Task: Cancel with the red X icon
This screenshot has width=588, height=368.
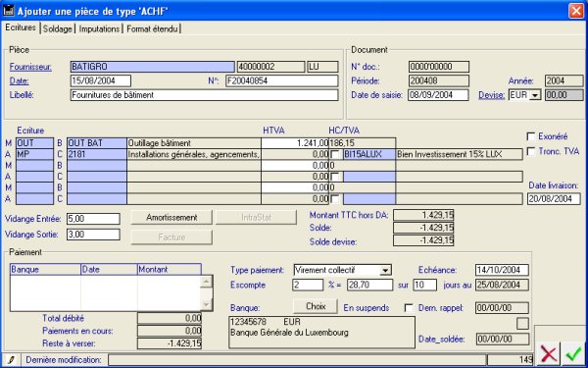Action: pos(549,354)
